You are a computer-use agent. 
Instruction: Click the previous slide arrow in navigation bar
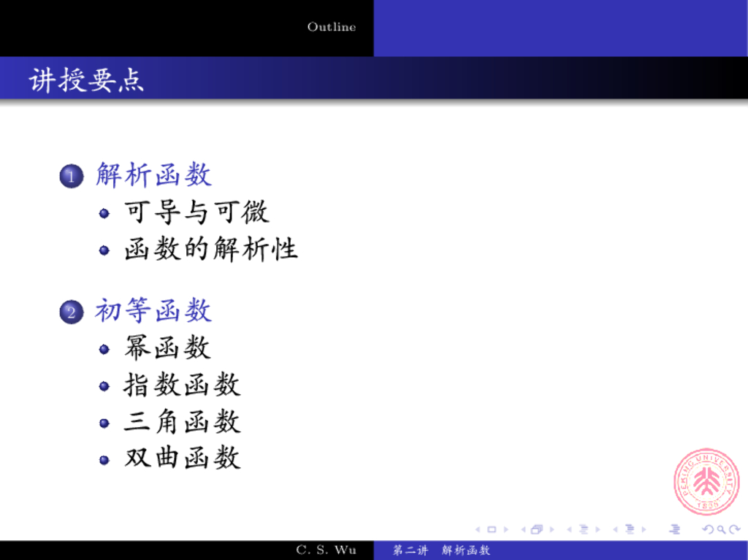(x=478, y=529)
